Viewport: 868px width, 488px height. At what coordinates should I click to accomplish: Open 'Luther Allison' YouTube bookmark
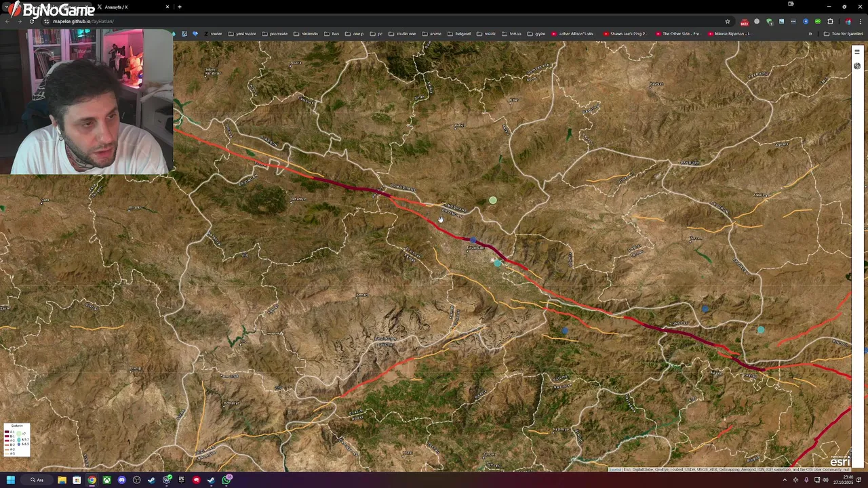pyautogui.click(x=574, y=34)
